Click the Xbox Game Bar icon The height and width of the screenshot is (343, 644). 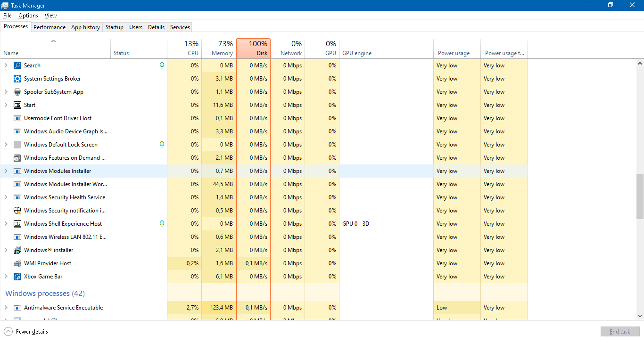coord(17,277)
